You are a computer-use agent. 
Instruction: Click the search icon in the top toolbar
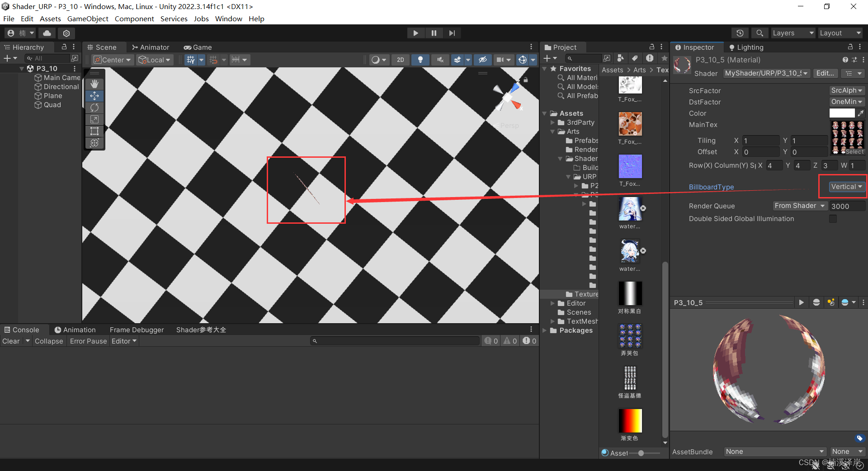pyautogui.click(x=759, y=33)
